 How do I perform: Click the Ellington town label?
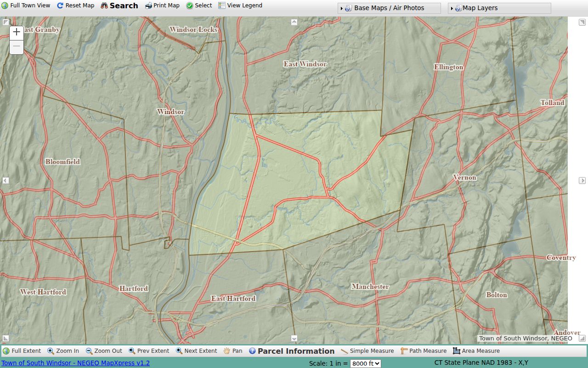tap(449, 67)
